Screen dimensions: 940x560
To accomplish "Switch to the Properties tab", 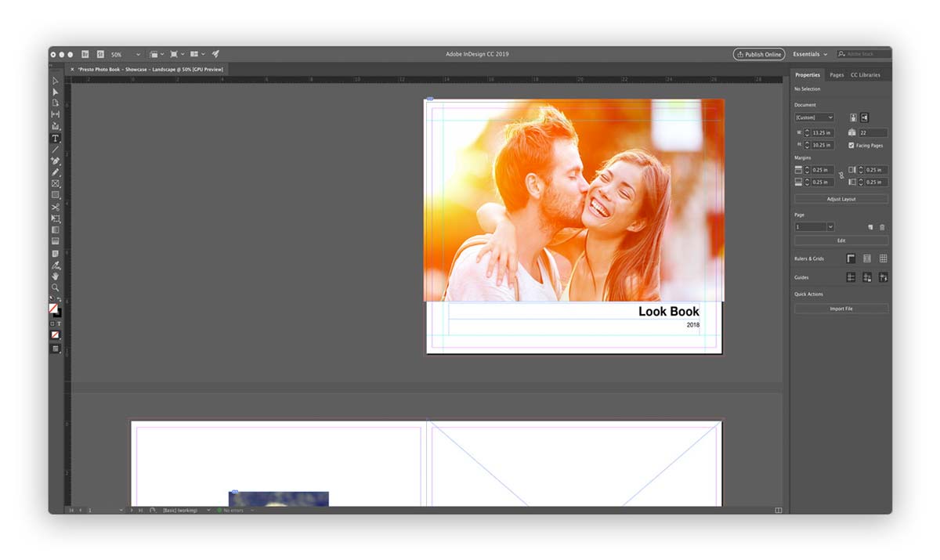I will click(807, 74).
